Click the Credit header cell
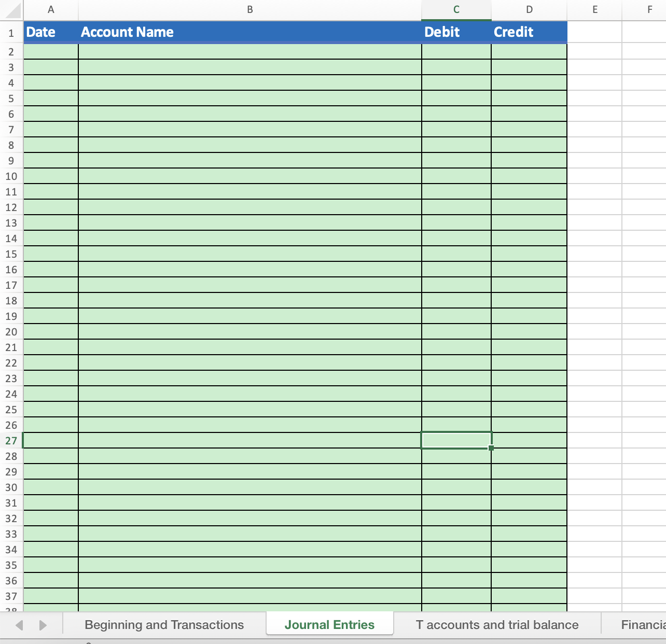The width and height of the screenshot is (666, 644). [529, 32]
